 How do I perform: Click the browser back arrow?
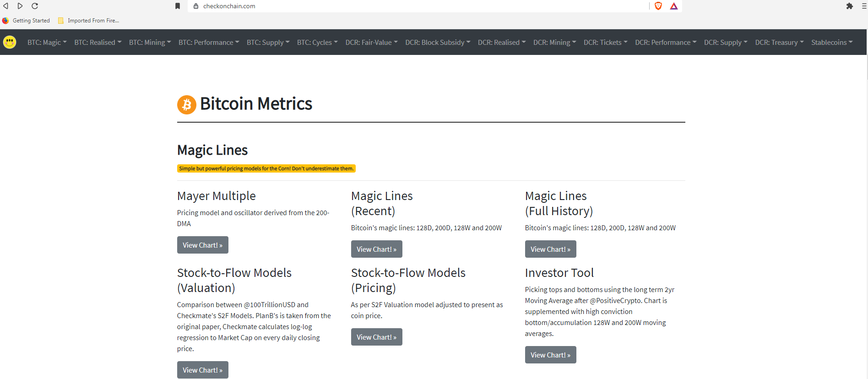tap(6, 6)
